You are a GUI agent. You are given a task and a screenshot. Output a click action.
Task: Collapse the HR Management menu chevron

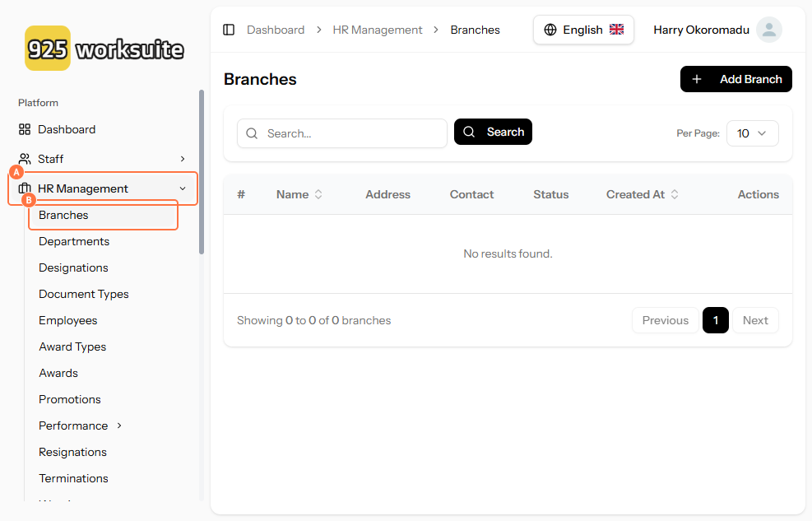183,188
